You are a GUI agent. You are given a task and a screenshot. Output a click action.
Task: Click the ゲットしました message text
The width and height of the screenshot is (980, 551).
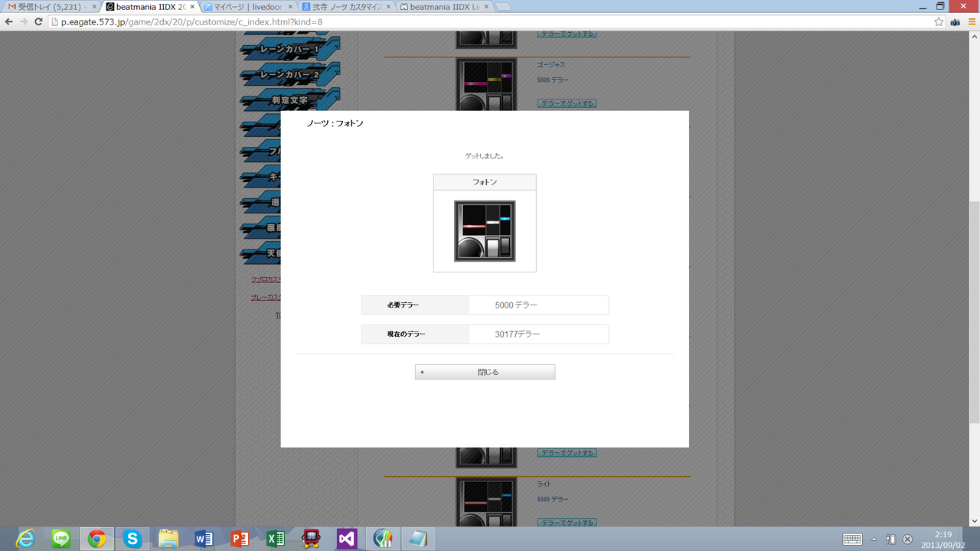(485, 156)
